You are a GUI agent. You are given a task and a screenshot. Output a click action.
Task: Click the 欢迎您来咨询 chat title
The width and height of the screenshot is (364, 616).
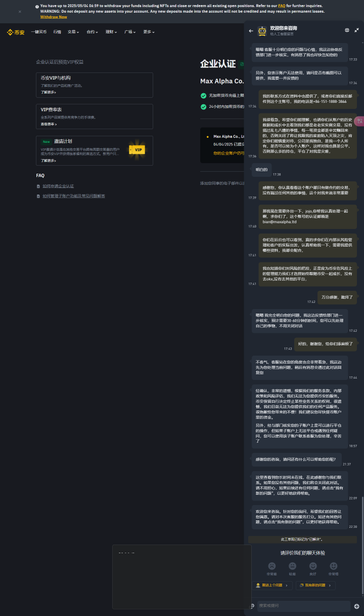tap(284, 28)
